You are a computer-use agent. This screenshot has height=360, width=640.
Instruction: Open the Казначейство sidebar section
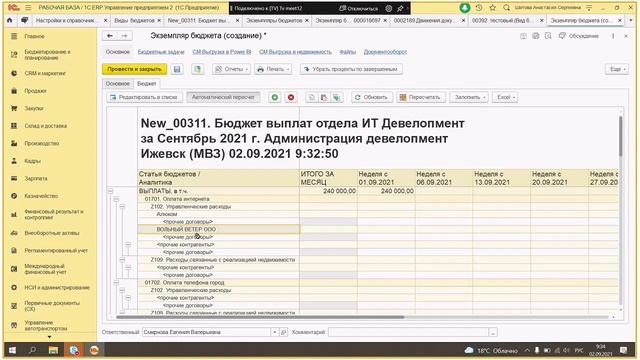click(x=41, y=196)
